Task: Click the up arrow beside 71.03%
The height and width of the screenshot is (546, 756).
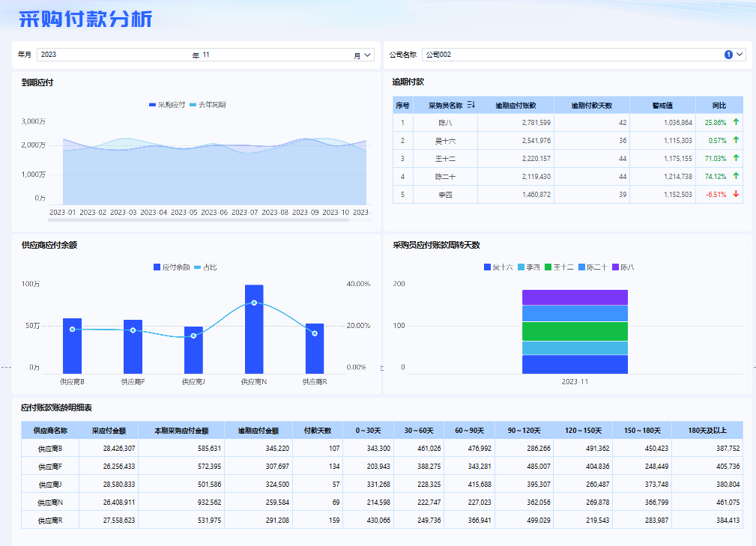Action: click(736, 158)
